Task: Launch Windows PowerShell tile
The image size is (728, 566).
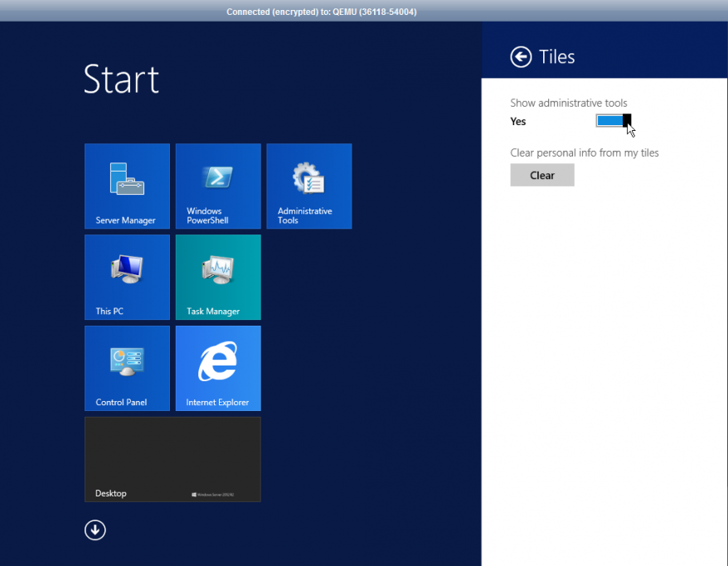Action: pos(218,186)
